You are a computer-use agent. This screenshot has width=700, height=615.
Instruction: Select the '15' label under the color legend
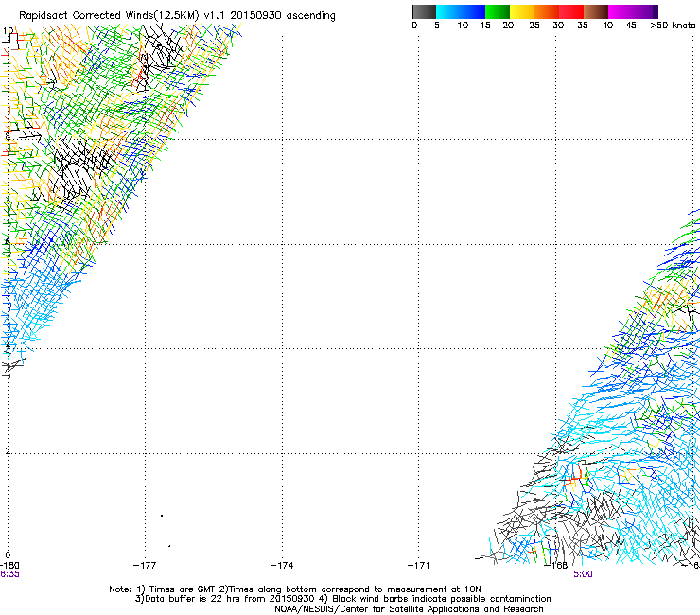point(485,26)
